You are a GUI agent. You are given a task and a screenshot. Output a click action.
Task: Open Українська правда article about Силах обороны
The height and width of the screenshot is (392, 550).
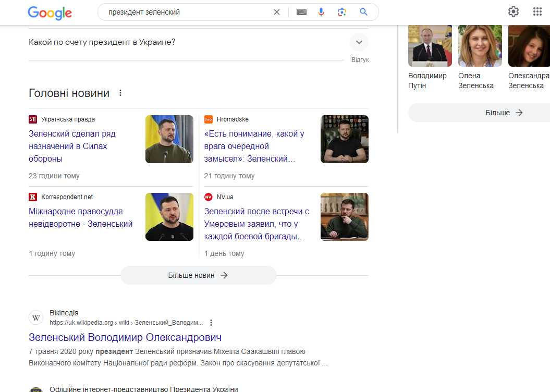(x=72, y=146)
